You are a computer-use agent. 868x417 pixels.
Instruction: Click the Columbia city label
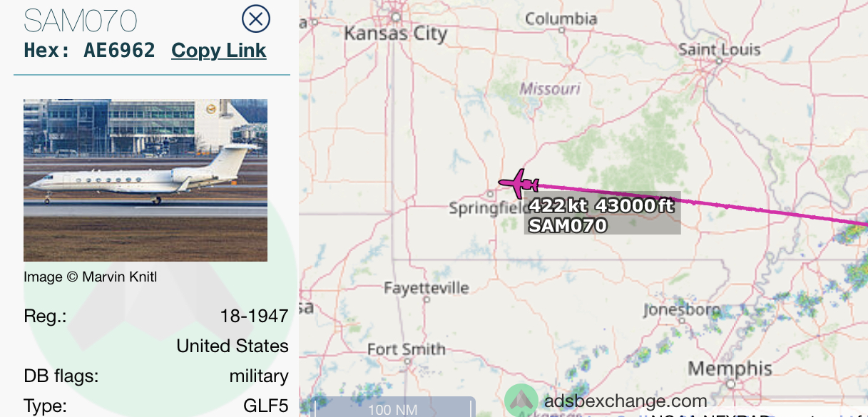(x=561, y=19)
